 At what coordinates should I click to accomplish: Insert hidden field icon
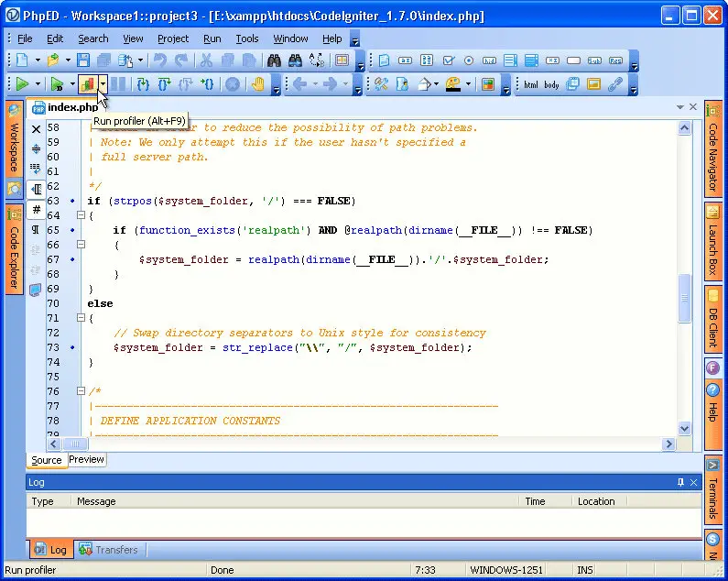pyautogui.click(x=489, y=60)
